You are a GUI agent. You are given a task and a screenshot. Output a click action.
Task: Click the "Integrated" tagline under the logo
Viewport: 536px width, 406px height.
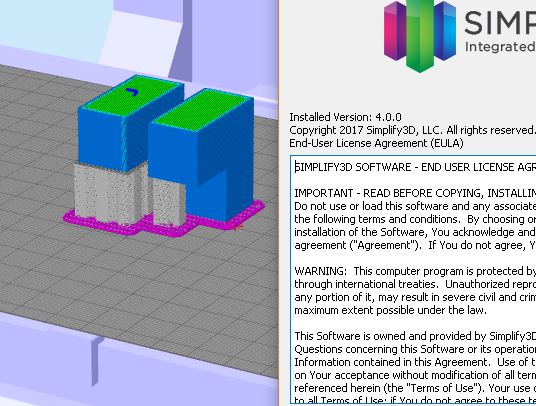500,47
